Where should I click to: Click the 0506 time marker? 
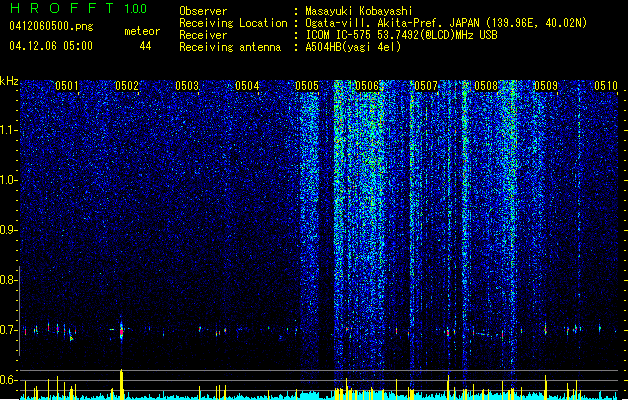coord(367,86)
